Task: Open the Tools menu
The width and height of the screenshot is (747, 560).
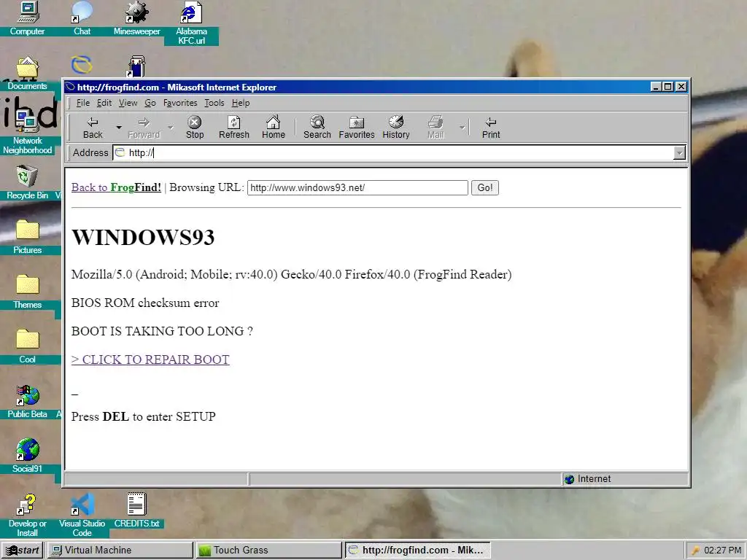Action: click(x=214, y=103)
